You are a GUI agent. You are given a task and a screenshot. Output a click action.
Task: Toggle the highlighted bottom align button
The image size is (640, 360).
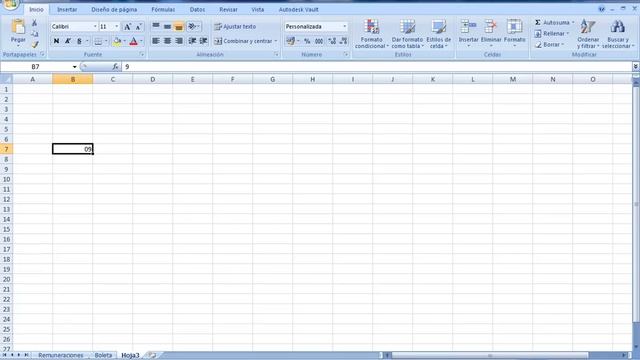click(179, 27)
